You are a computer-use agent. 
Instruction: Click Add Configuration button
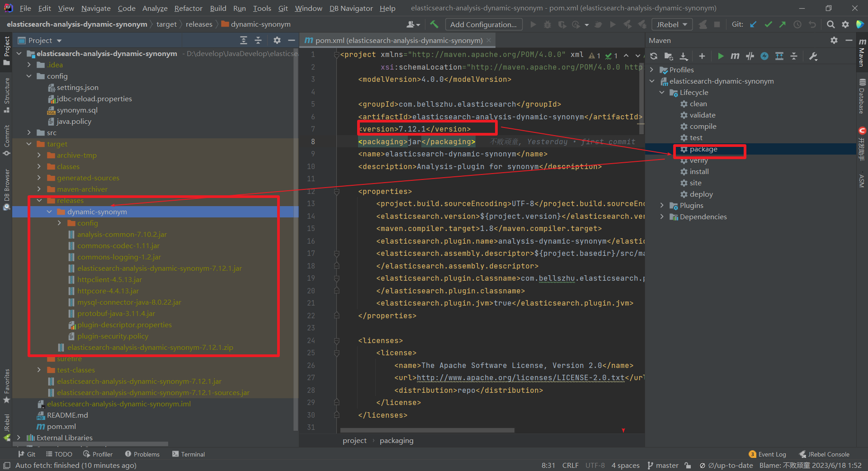pyautogui.click(x=483, y=24)
